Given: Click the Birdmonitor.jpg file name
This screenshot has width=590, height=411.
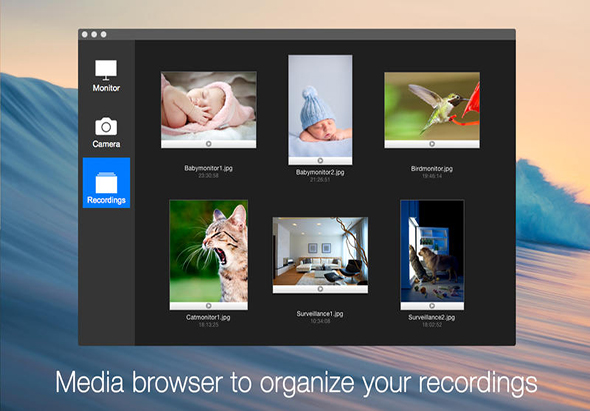Looking at the screenshot, I should 432,169.
